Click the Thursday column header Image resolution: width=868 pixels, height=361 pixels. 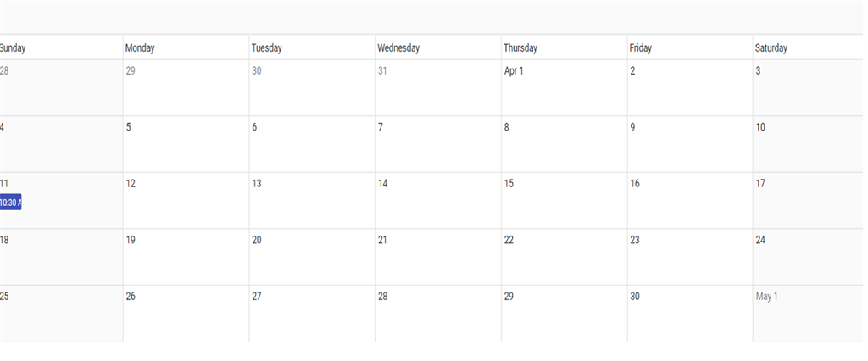[520, 48]
